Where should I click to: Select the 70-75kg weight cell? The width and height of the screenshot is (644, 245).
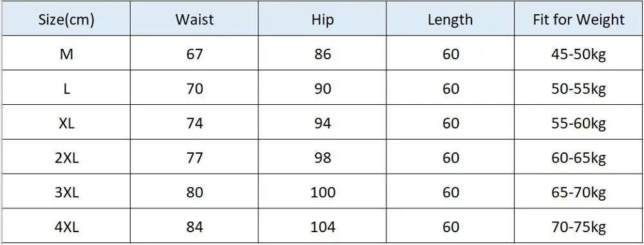[x=578, y=226]
